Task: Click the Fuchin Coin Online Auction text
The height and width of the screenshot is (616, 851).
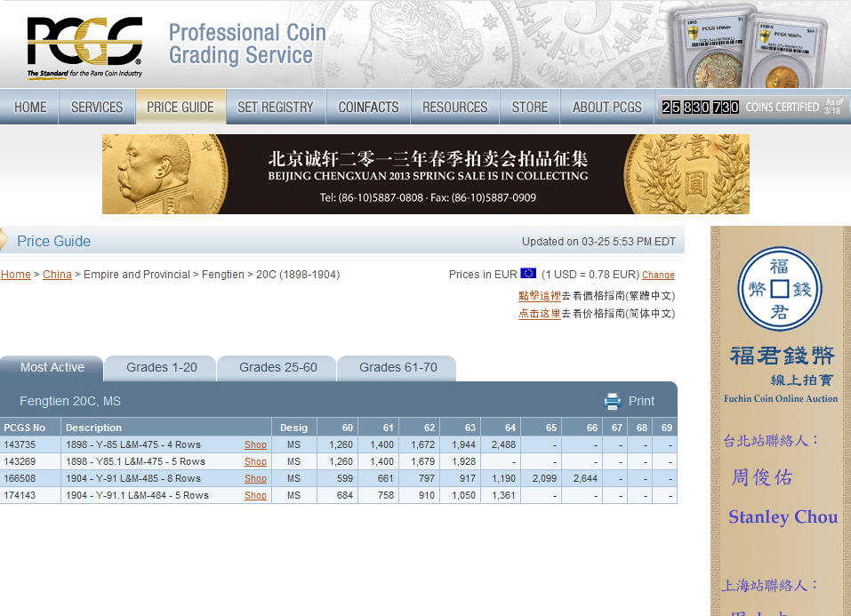Action: click(781, 399)
